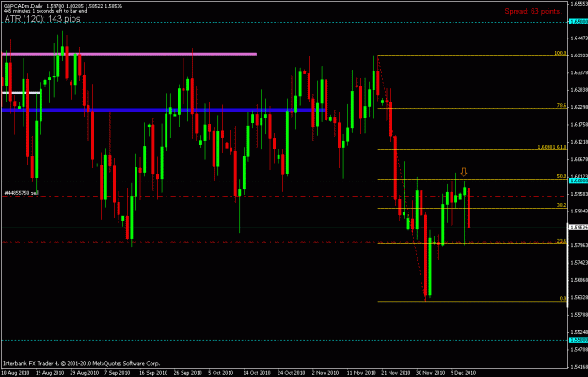Click the '9 Dec 2010' date label
Image resolution: width=588 pixels, height=377 pixels.
[x=464, y=373]
